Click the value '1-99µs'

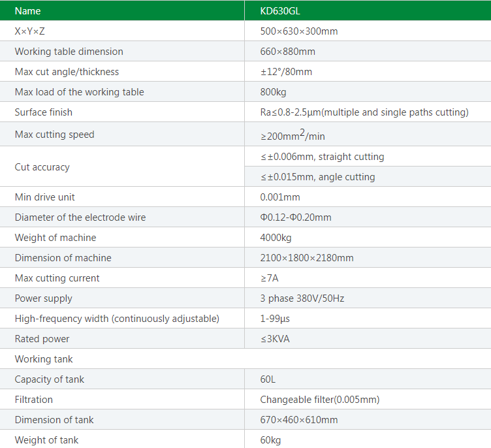click(x=275, y=319)
